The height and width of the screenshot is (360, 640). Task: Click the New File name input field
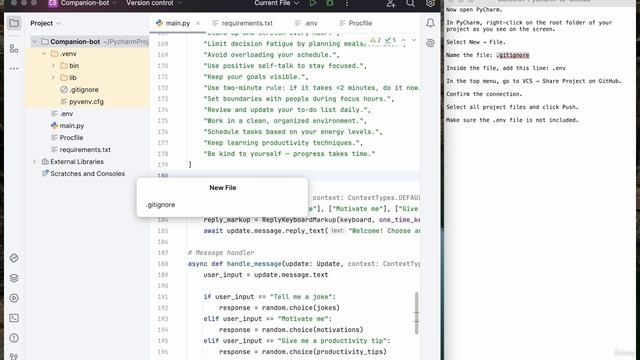(222, 205)
